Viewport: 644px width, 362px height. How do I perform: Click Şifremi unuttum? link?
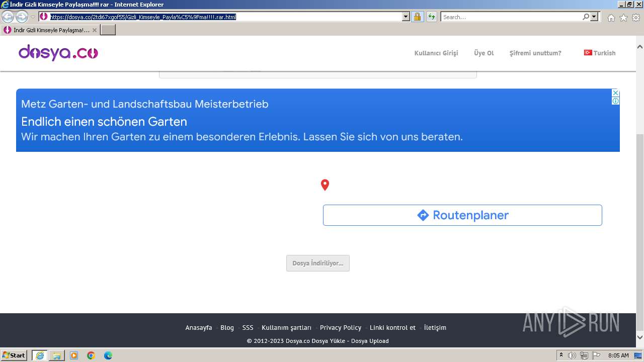(535, 53)
